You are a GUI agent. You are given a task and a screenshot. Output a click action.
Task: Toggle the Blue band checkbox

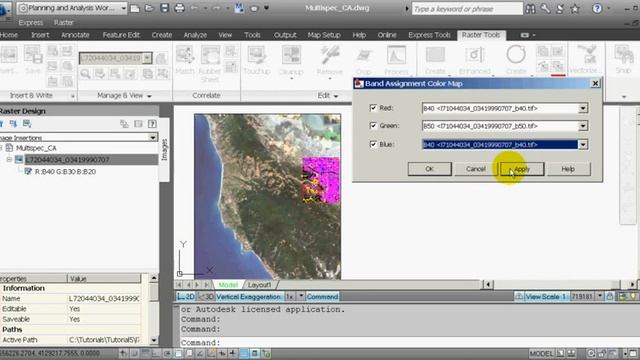point(373,144)
